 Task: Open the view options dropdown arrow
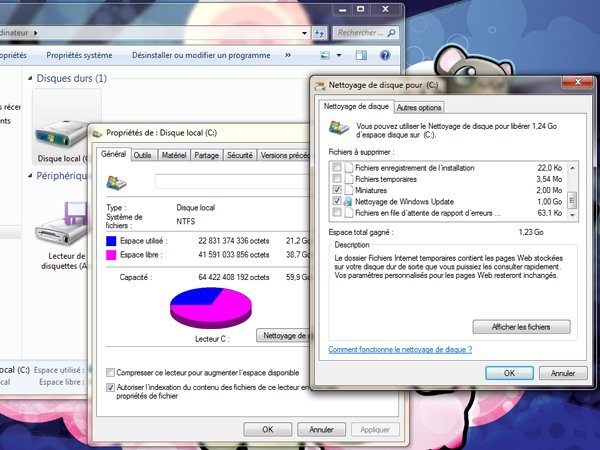339,55
